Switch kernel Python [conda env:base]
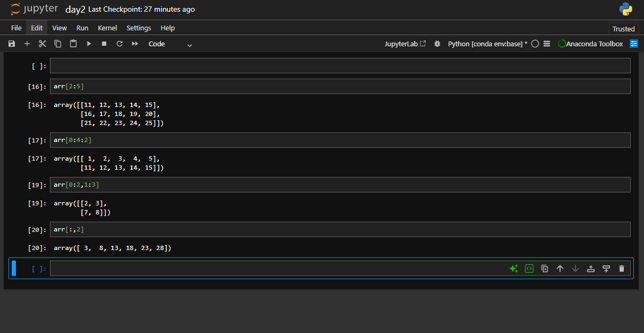Image resolution: width=644 pixels, height=333 pixels. 488,44
